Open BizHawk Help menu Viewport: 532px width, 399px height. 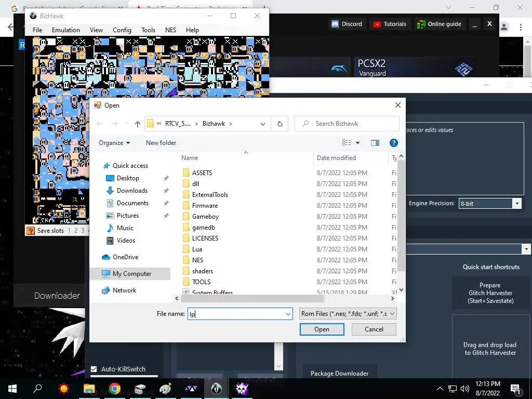[192, 30]
